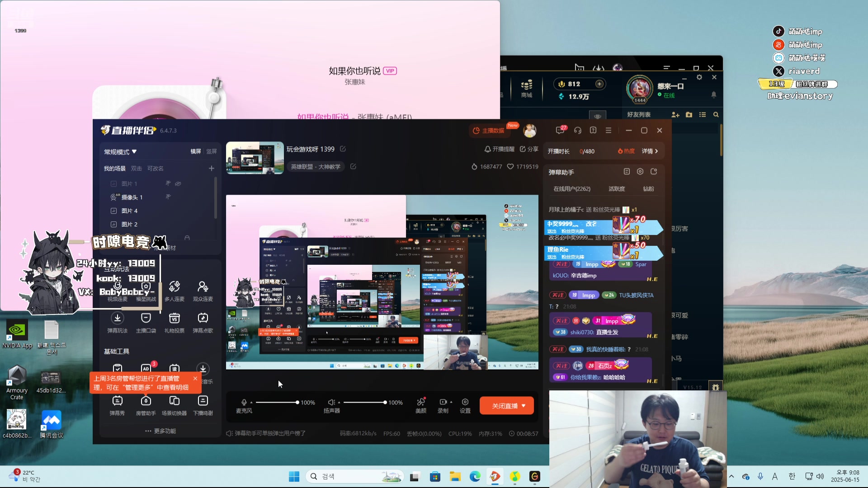Image resolution: width=868 pixels, height=488 pixels.
Task: Click 分享 share link
Action: 529,149
